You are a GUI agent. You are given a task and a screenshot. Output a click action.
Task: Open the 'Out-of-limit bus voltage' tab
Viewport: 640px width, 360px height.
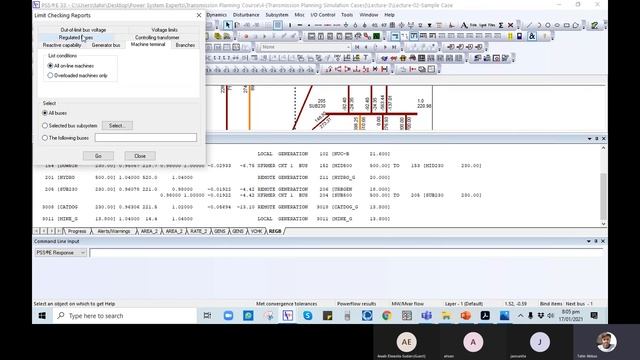tap(83, 30)
